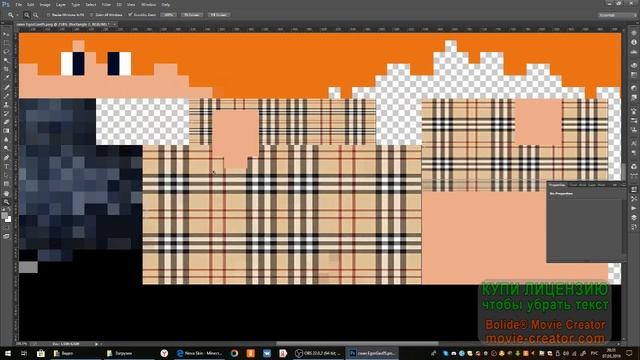Select the History Brush tool
Screen dimensions: 640x360
point(6,113)
